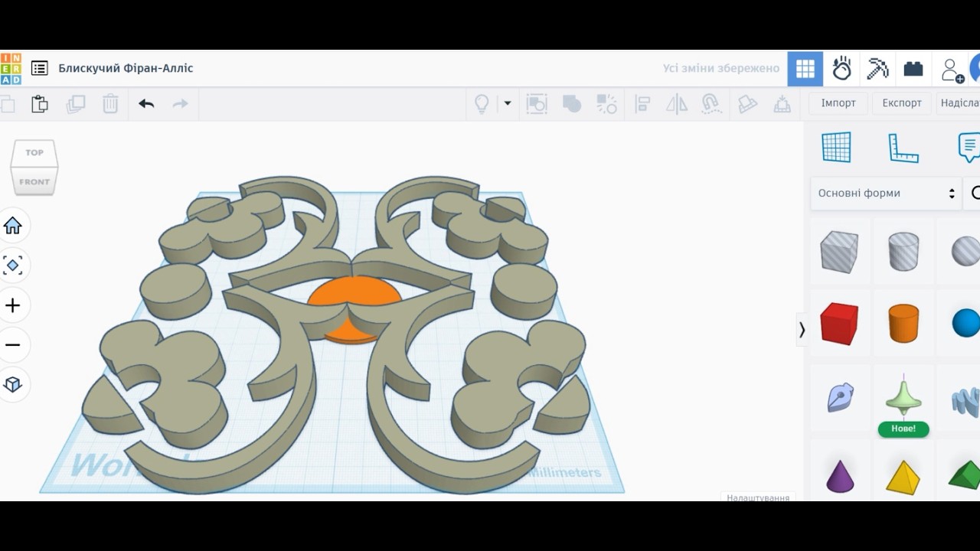Viewport: 980px width, 551px height.
Task: Open the Blocks pickaxe mode
Action: [877, 69]
